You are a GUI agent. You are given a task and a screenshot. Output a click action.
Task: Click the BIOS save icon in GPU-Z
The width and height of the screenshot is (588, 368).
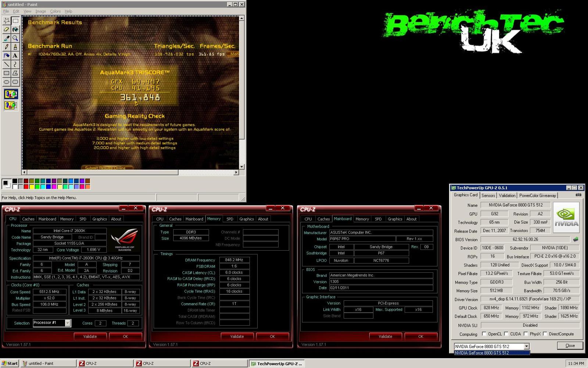[x=576, y=239]
